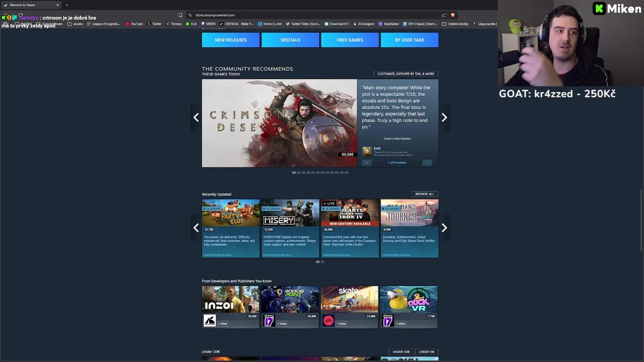Switch to the Under 10€ filter
This screenshot has width=644, height=362.
[x=401, y=352]
